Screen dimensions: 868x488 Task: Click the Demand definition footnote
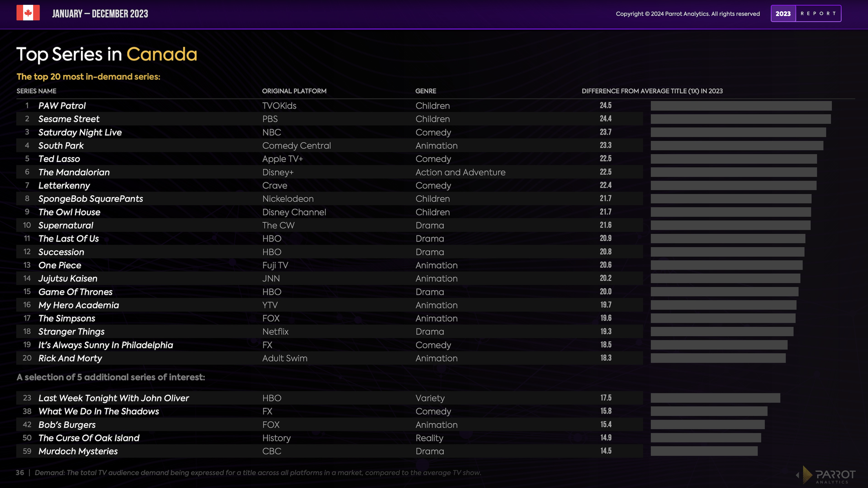[258, 473]
